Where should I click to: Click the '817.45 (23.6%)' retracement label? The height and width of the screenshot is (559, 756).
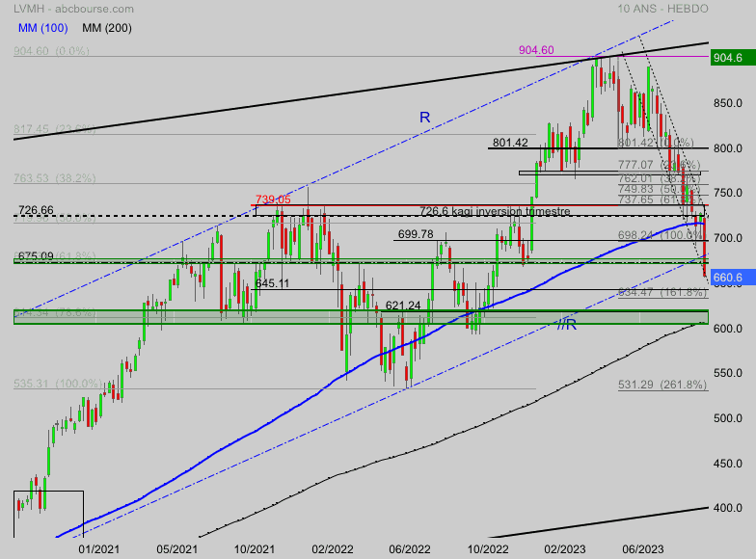tap(54, 129)
